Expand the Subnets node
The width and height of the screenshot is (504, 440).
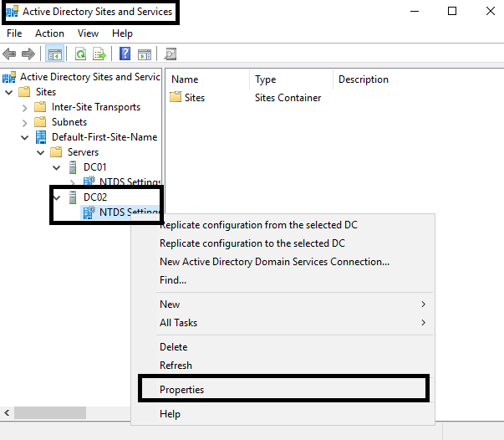tap(25, 123)
